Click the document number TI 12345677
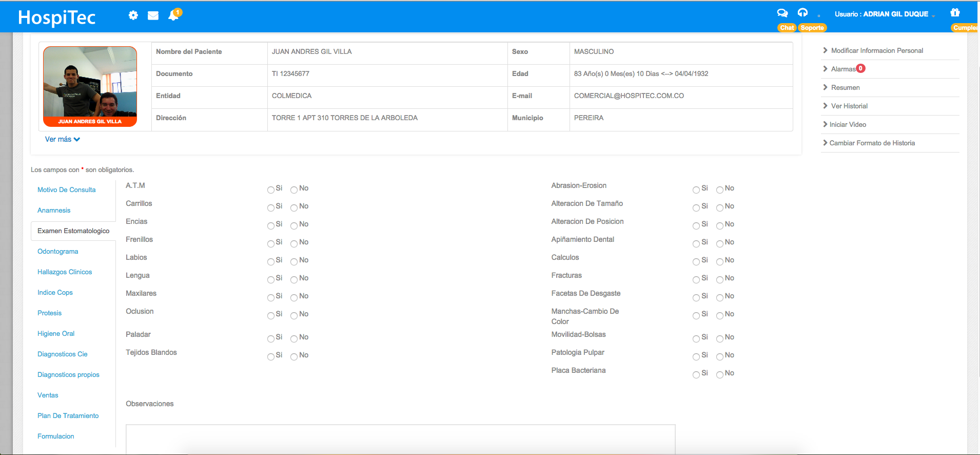Screen dimensions: 980x455 coord(290,74)
